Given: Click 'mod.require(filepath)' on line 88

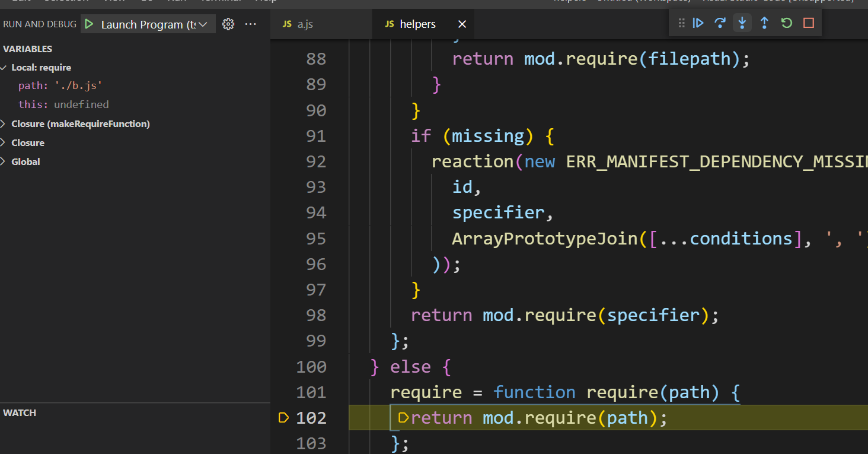Looking at the screenshot, I should click(x=632, y=59).
